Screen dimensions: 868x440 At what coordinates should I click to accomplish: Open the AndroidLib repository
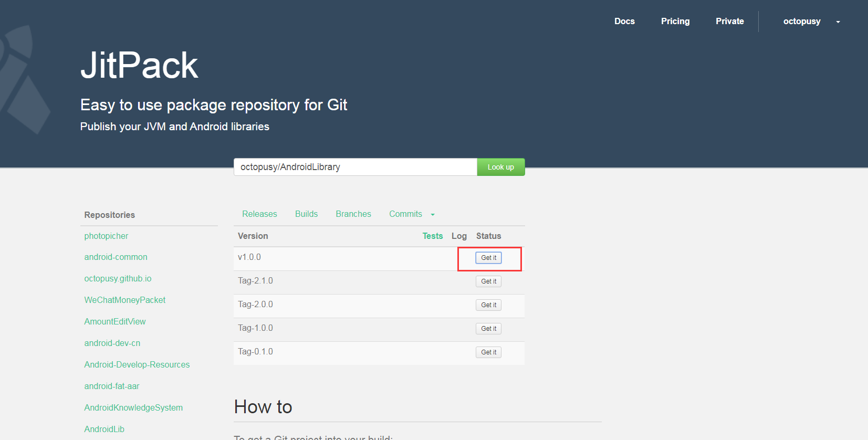tap(104, 429)
